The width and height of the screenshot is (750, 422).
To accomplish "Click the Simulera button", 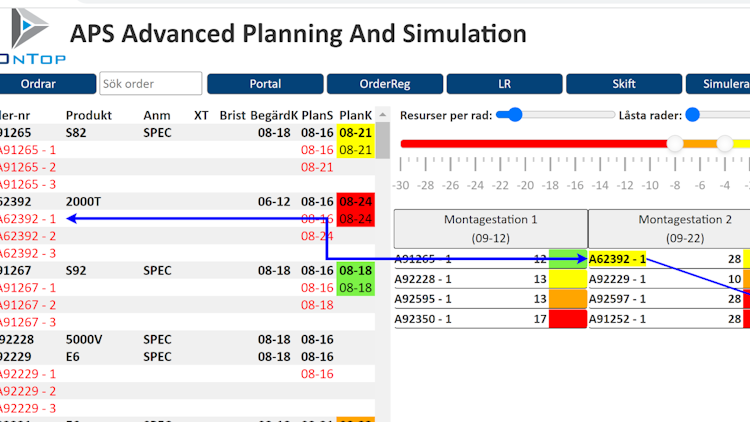I will 718,84.
